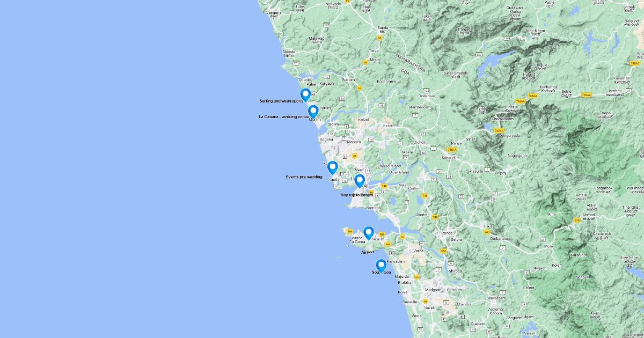
Task: Select the 'Events pre-wedding' label text
Action: click(304, 177)
